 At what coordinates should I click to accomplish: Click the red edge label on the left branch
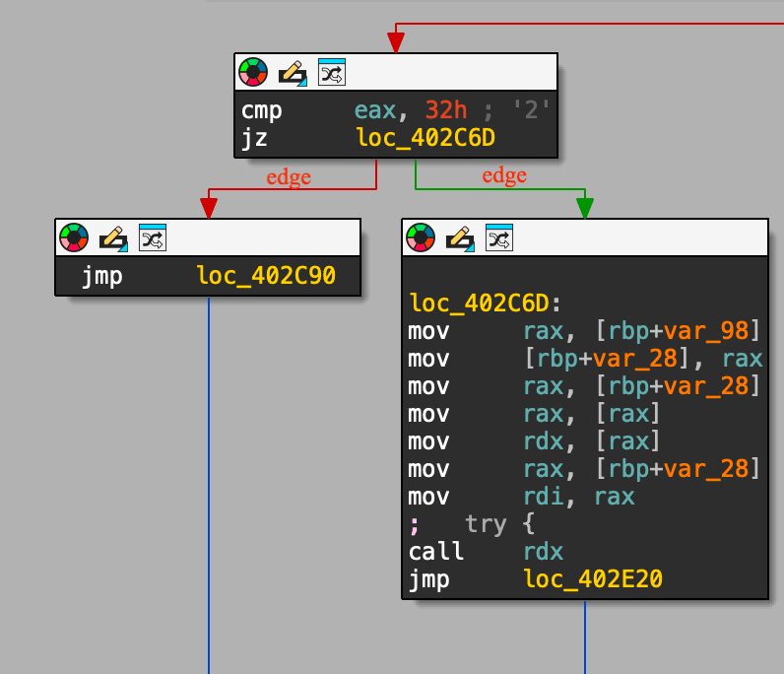(x=289, y=177)
